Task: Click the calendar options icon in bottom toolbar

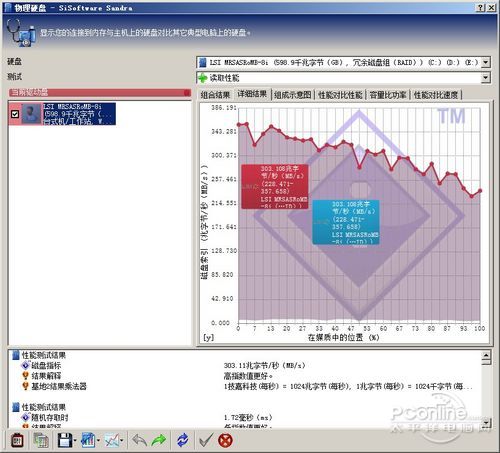Action: (17, 440)
